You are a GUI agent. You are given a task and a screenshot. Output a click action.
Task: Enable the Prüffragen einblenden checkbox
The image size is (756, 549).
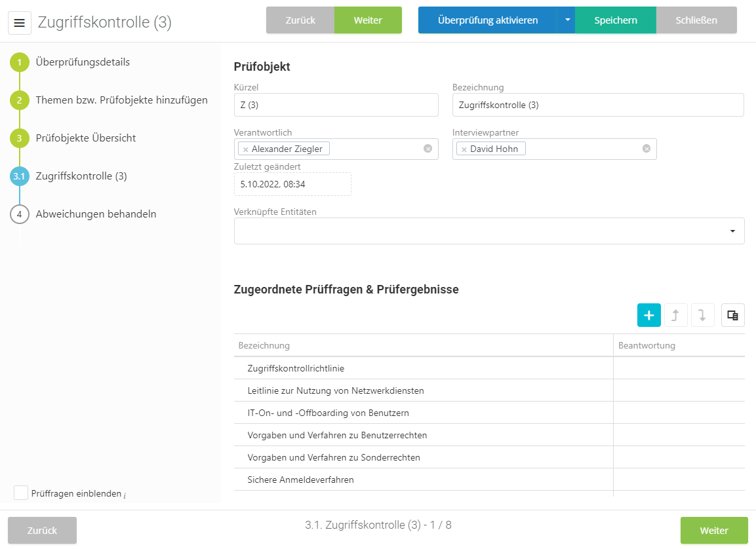point(21,493)
